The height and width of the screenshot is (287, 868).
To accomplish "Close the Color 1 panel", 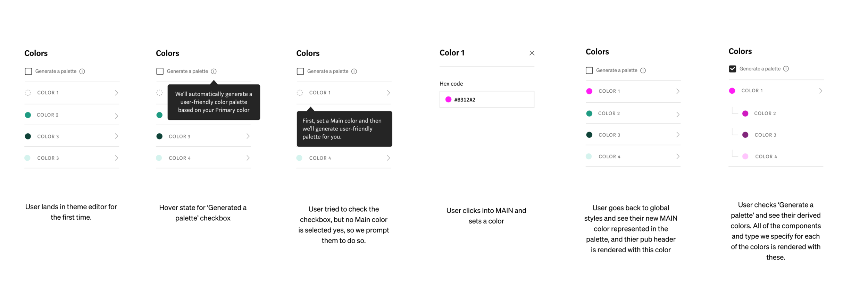I will (532, 53).
